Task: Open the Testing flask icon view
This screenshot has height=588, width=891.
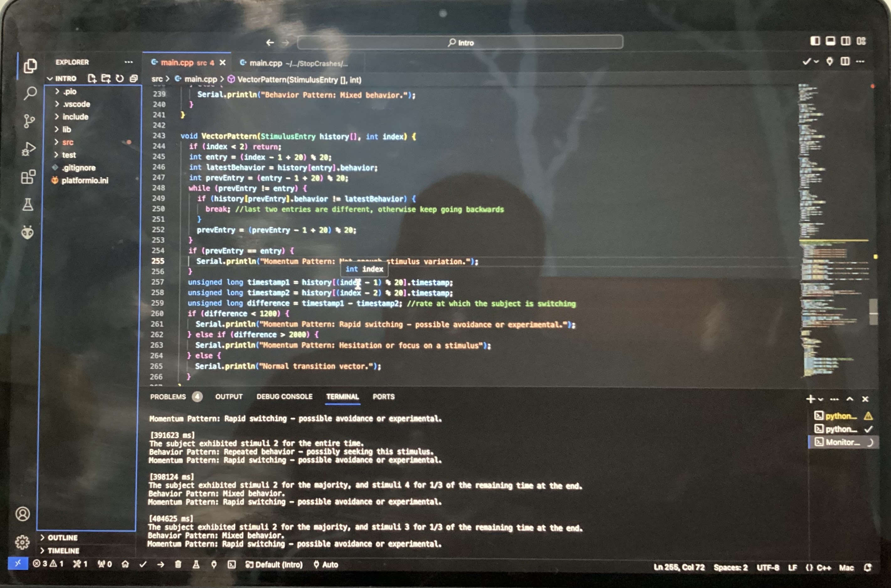Action: click(x=28, y=205)
